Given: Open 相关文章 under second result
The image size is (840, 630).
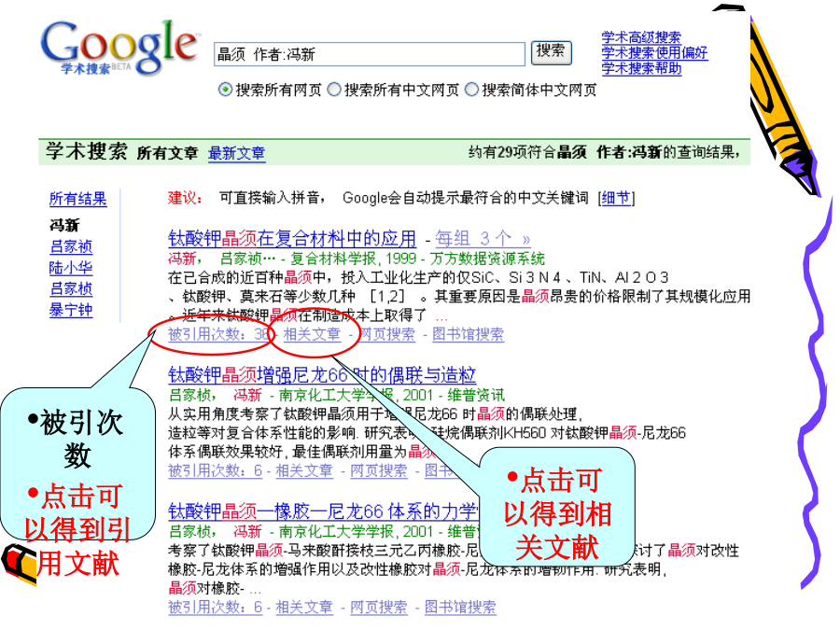Looking at the screenshot, I should 304,470.
